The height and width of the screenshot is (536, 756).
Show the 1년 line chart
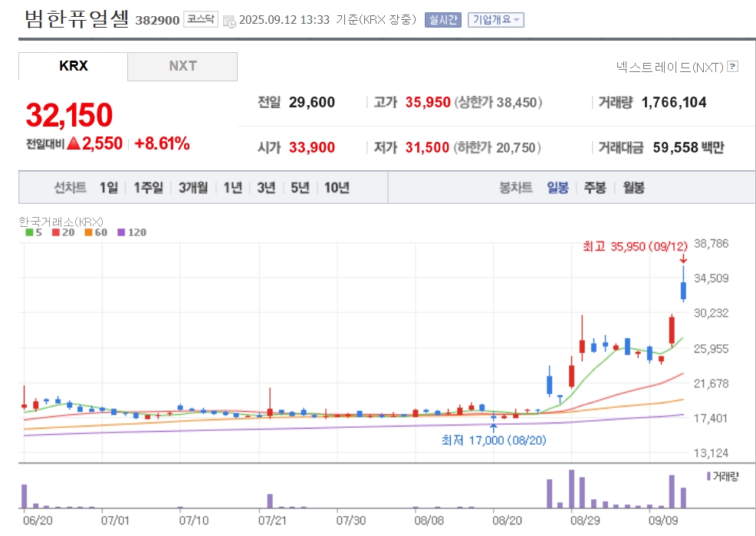coord(233,188)
